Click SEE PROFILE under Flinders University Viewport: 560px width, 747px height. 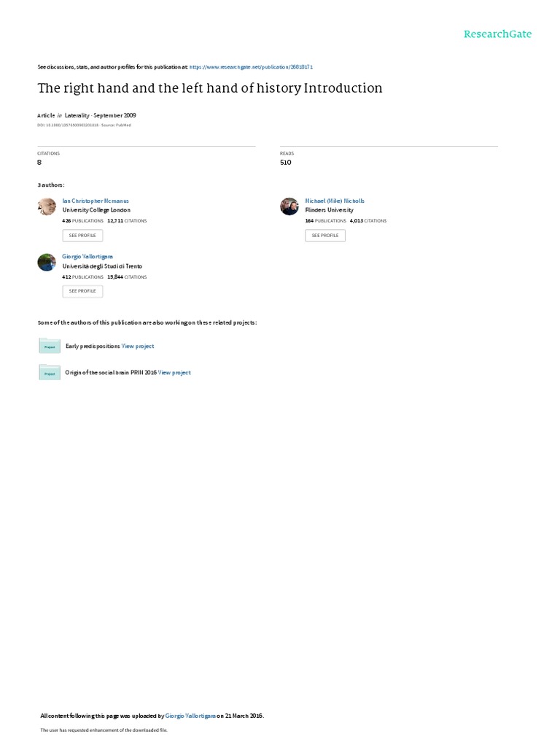tap(325, 236)
